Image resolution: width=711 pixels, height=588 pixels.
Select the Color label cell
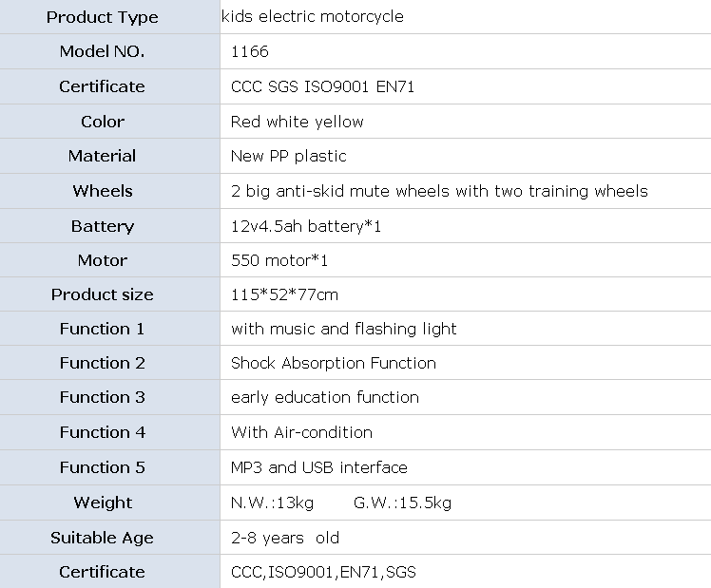click(x=102, y=122)
